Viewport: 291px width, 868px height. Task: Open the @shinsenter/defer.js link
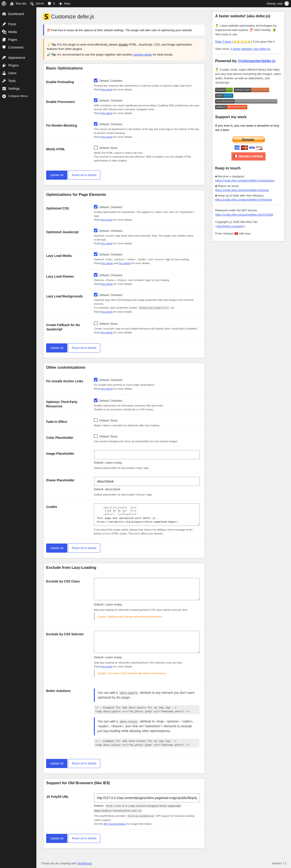point(256,61)
